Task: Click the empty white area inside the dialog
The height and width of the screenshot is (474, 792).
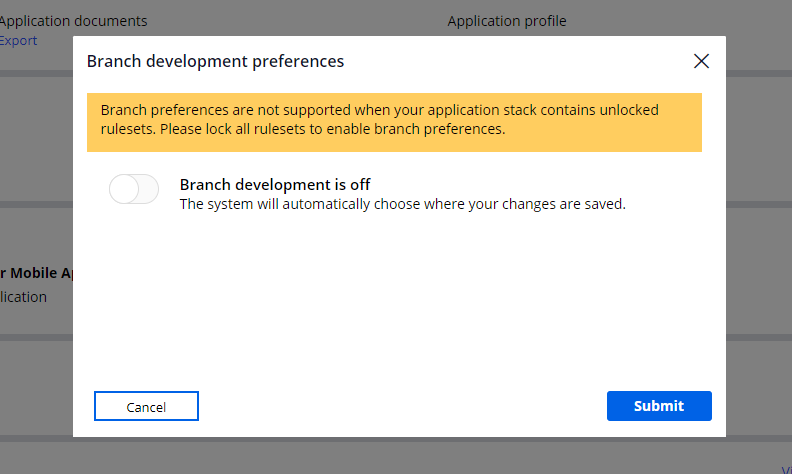Action: click(x=400, y=300)
